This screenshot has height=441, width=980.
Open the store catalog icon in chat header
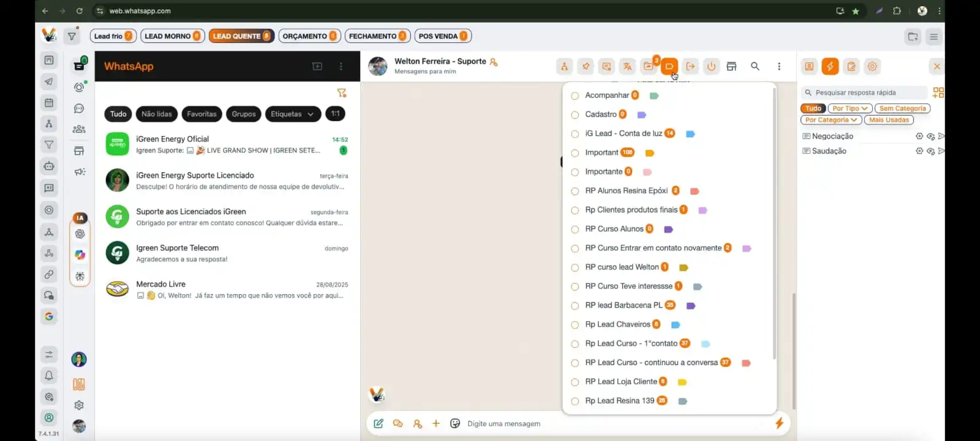coord(731,66)
